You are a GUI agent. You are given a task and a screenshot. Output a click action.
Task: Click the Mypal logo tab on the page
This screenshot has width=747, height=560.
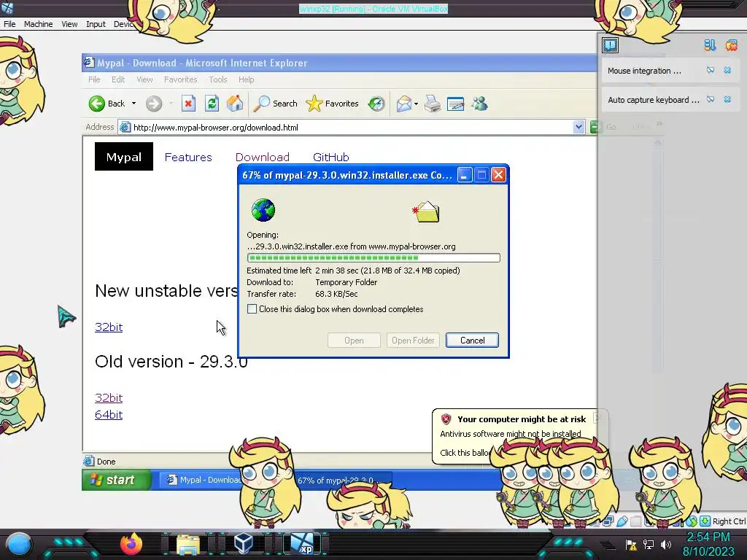coord(124,157)
